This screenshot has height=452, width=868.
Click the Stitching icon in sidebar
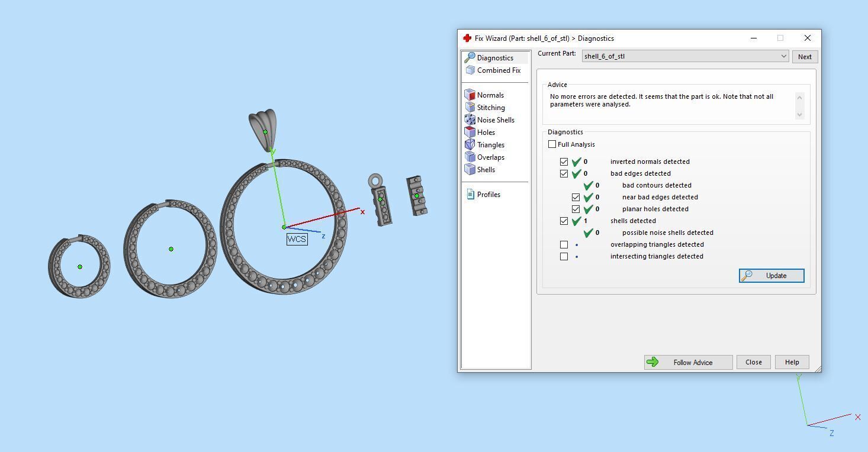tap(470, 107)
